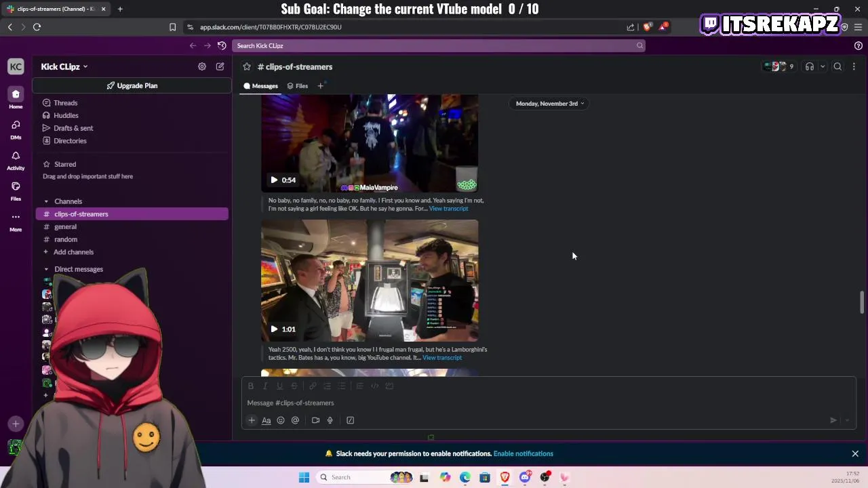Open Threads in the sidebar
Viewport: 868px width, 488px height.
(66, 103)
